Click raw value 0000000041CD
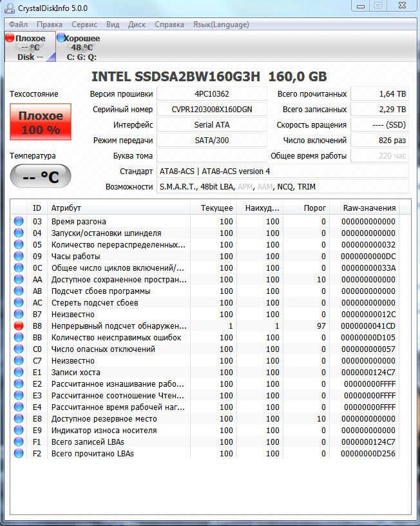Image resolution: width=420 pixels, height=526 pixels. pos(368,326)
